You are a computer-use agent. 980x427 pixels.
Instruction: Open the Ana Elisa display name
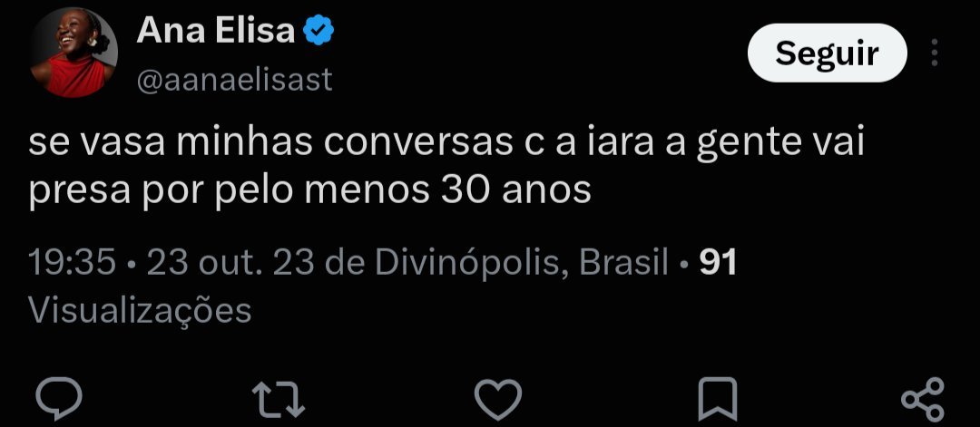tap(216, 30)
